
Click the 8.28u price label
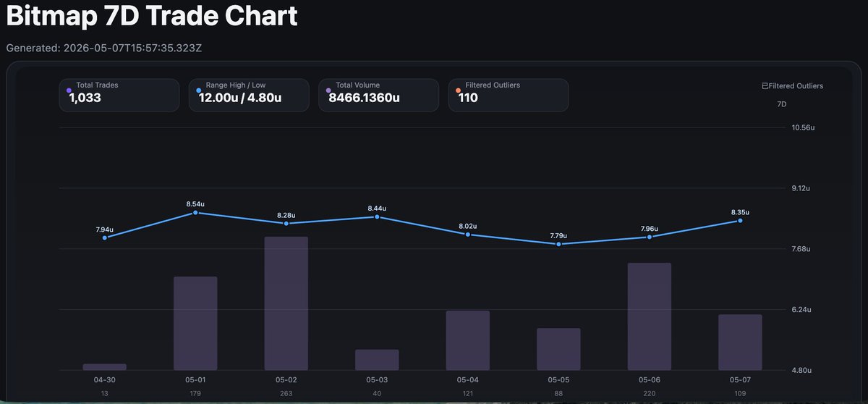(x=286, y=216)
